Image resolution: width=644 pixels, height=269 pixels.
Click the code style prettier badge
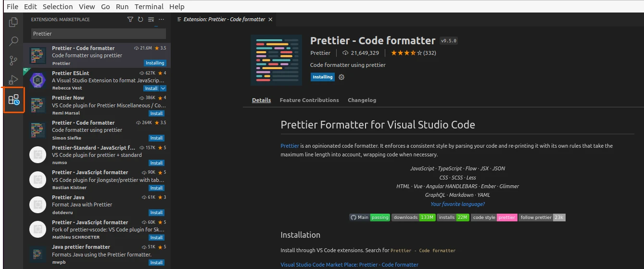(494, 218)
